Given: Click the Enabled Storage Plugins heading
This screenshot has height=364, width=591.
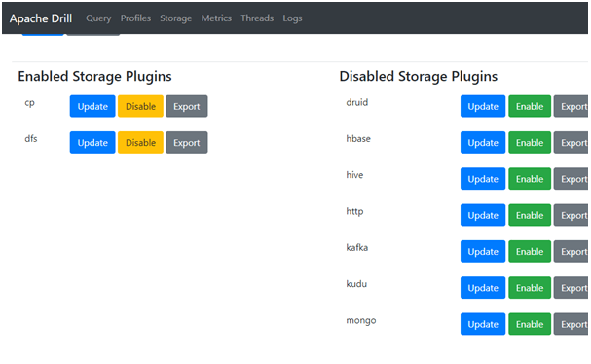Looking at the screenshot, I should (x=95, y=77).
